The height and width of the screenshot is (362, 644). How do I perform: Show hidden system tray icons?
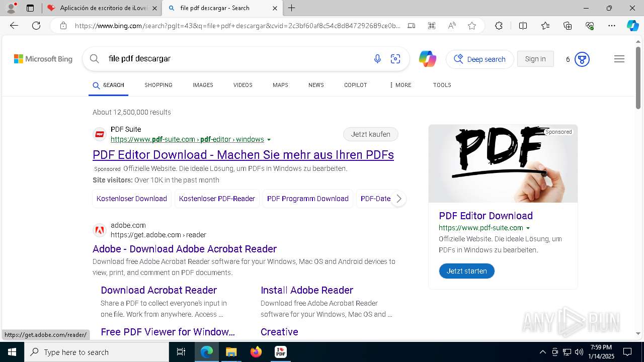click(542, 352)
